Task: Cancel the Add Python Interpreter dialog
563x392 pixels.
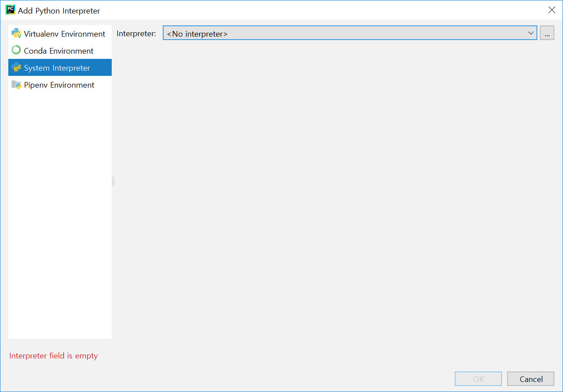Action: (x=531, y=379)
